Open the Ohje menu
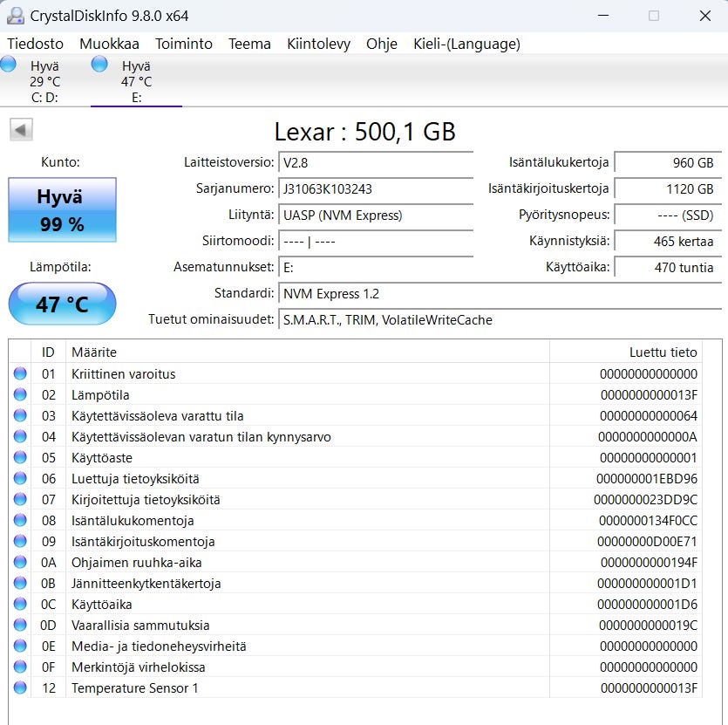 [382, 44]
